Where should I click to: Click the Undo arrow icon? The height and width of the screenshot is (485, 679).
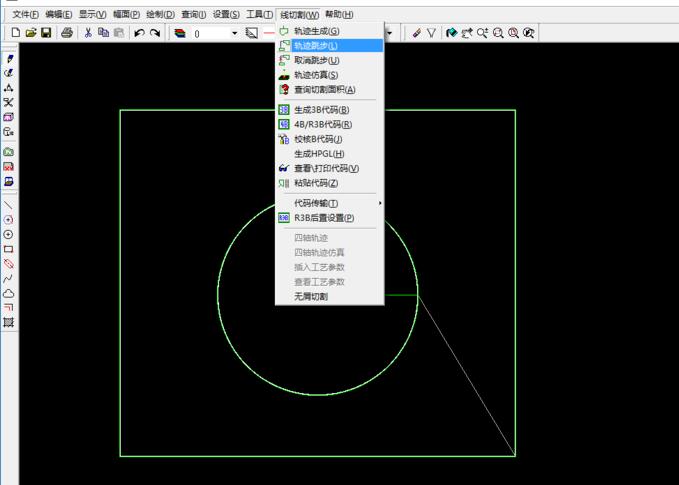(139, 33)
